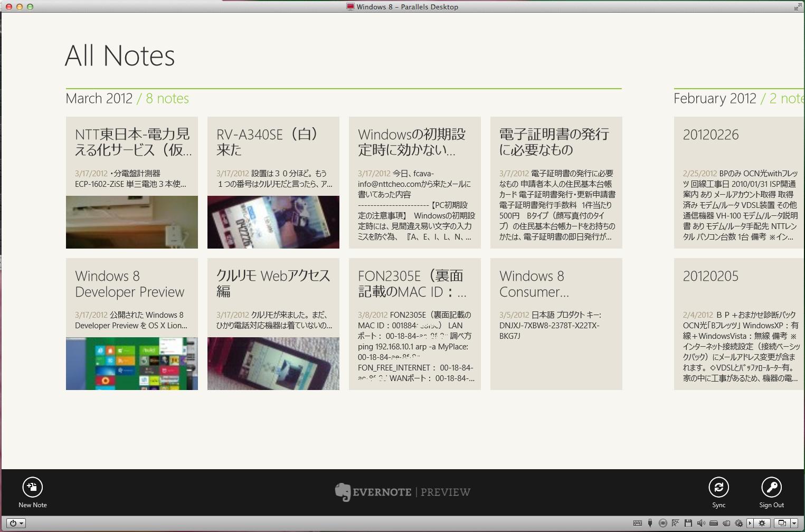805x532 pixels.
Task: Click the All Notes heading
Action: 120,56
